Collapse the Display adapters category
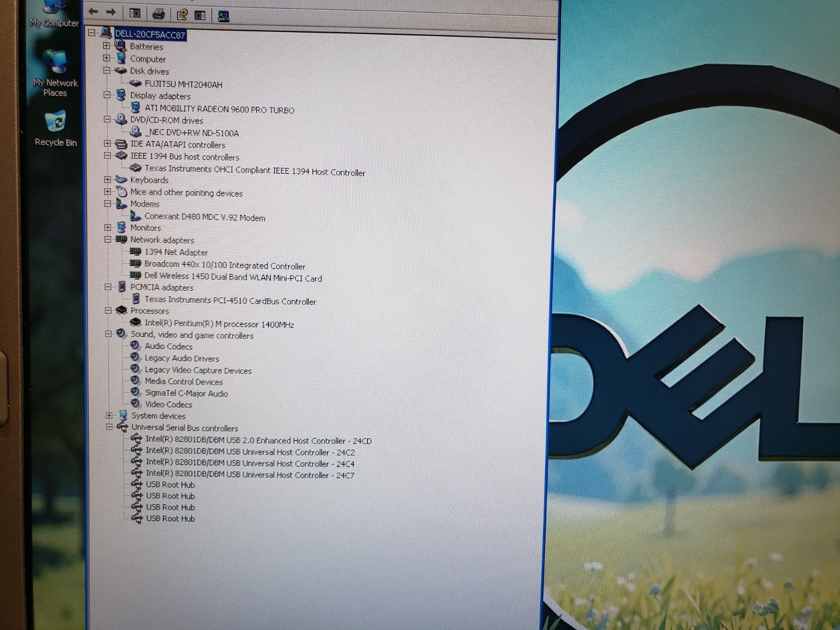840x630 pixels. (107, 95)
